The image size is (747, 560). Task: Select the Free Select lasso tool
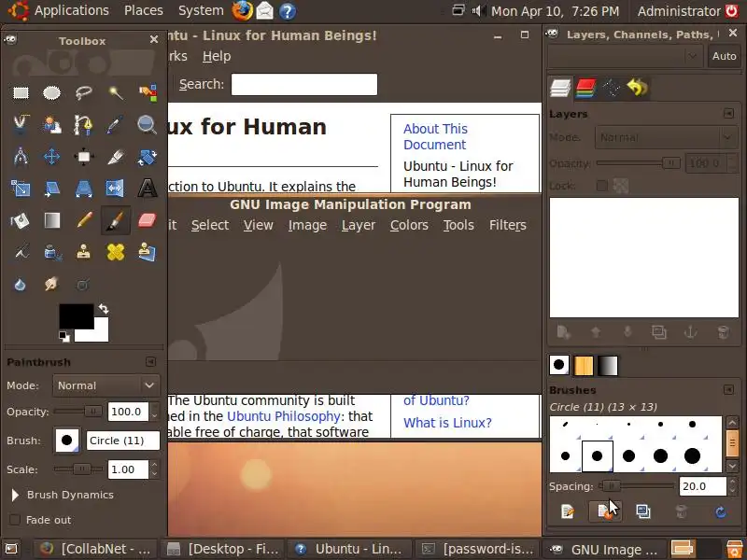click(x=84, y=92)
